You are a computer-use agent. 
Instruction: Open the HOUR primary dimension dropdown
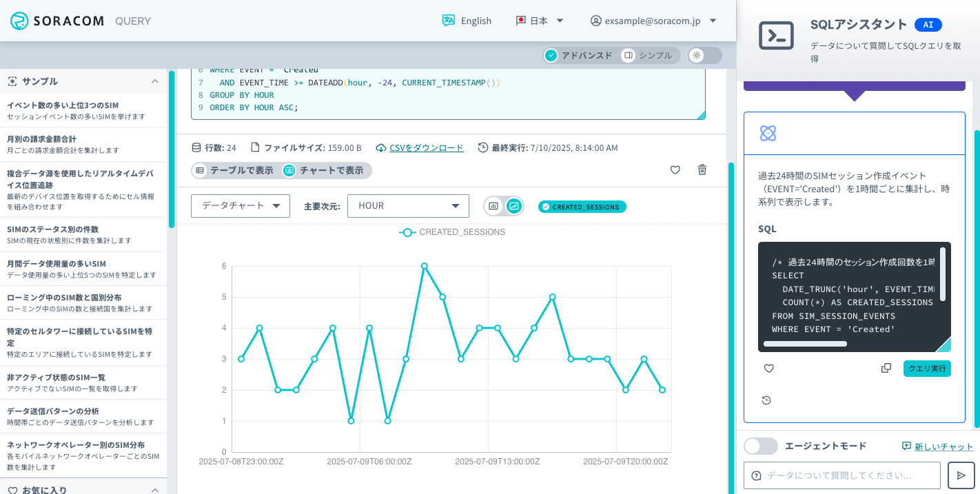(x=408, y=205)
